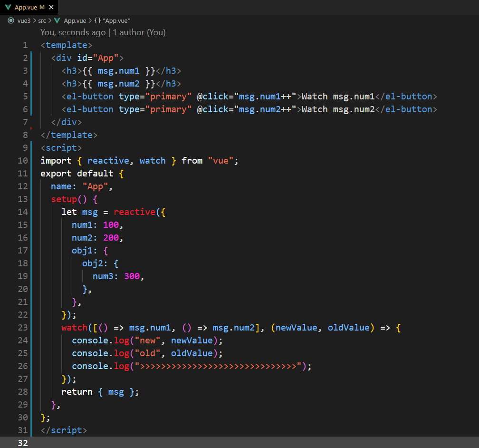Select the App.vue editor tab
The height and width of the screenshot is (448, 479).
[29, 7]
